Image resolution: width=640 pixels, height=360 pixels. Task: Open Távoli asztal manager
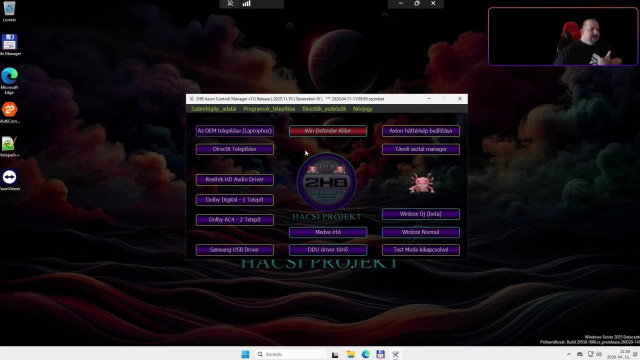point(421,149)
